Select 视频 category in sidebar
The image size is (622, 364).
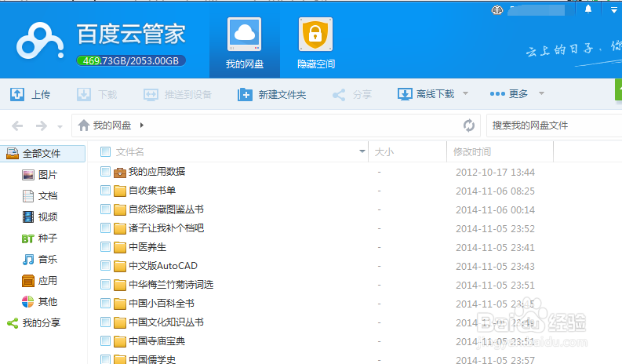[x=40, y=217]
